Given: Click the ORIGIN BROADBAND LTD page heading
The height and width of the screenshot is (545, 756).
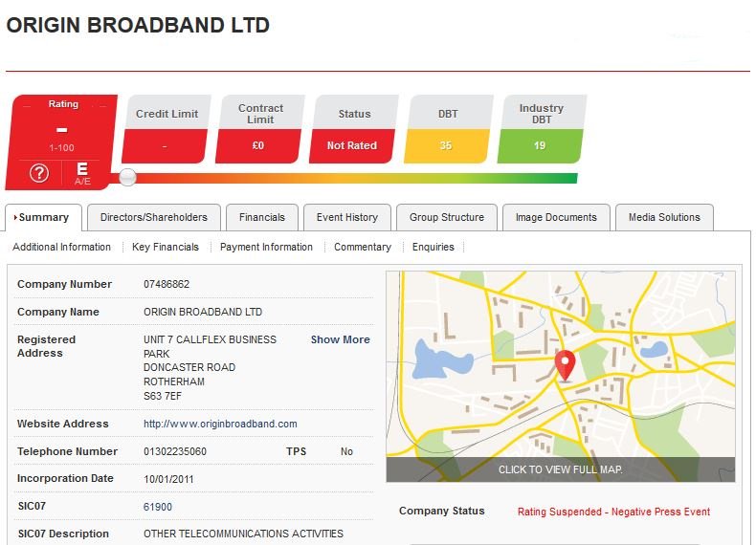Looking at the screenshot, I should pyautogui.click(x=138, y=25).
